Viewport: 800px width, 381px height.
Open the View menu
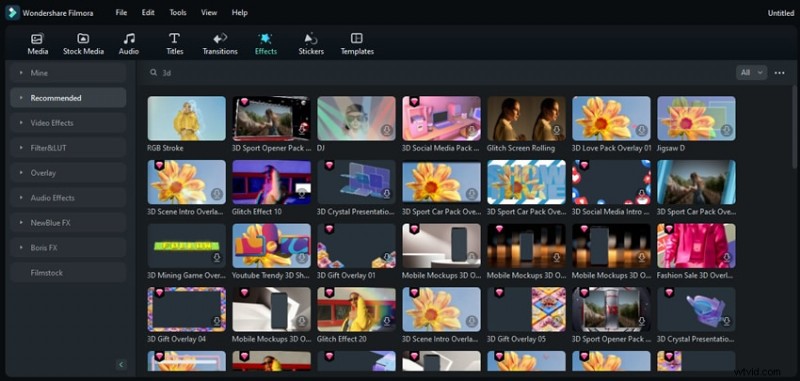(x=209, y=13)
